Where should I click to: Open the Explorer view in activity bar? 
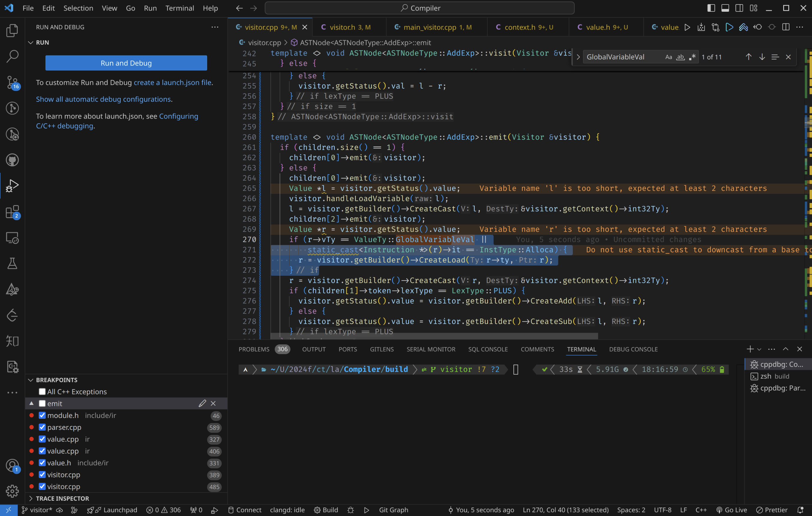click(12, 30)
